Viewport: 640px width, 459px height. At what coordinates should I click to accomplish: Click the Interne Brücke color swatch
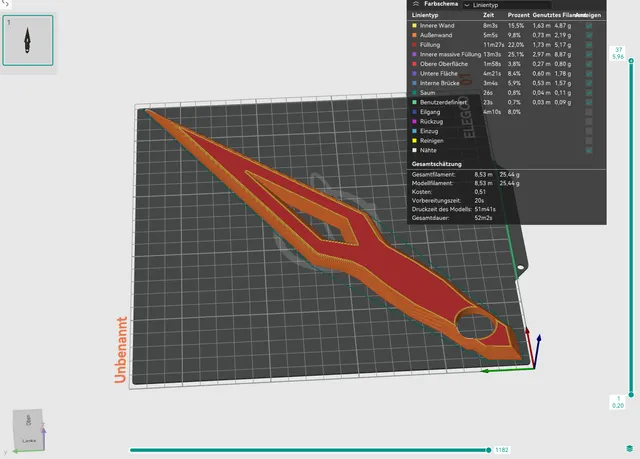coord(414,83)
